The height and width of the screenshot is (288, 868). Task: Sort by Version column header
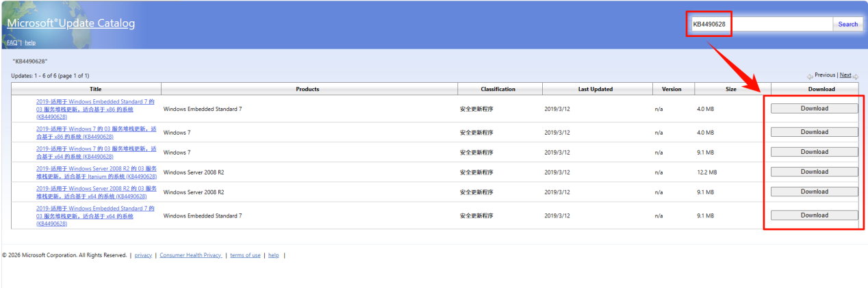point(672,89)
